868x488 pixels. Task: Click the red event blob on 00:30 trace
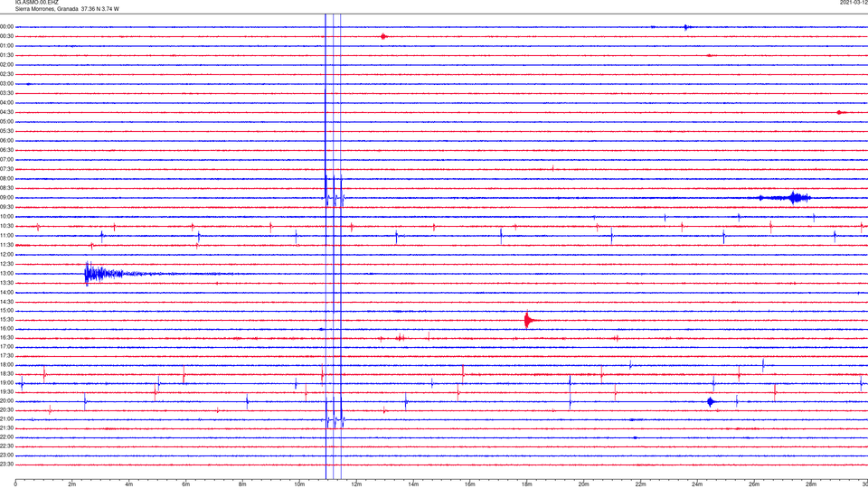pyautogui.click(x=383, y=36)
